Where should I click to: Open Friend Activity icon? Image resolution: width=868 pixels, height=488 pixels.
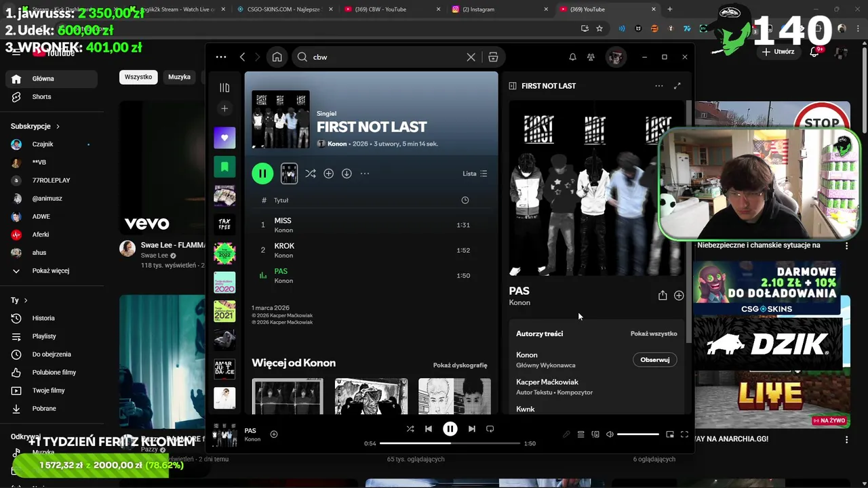[x=591, y=57]
